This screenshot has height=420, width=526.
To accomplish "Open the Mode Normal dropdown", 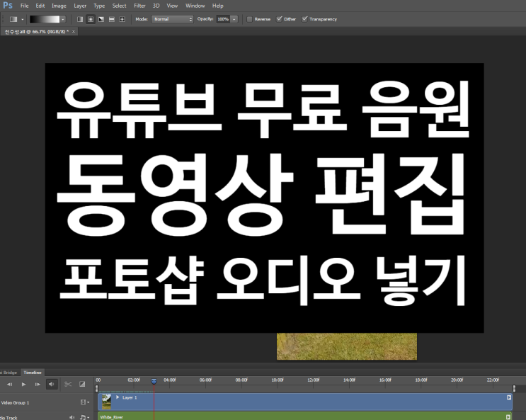I will (x=173, y=19).
